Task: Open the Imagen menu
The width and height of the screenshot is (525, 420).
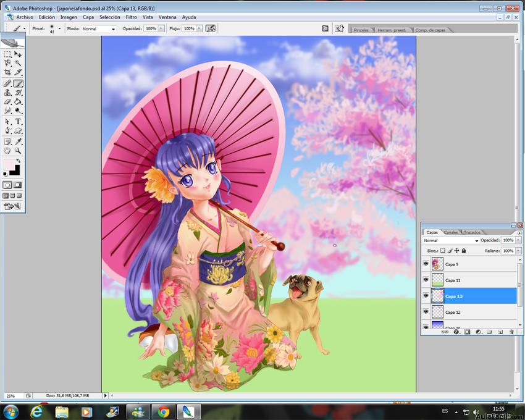Action: click(69, 17)
